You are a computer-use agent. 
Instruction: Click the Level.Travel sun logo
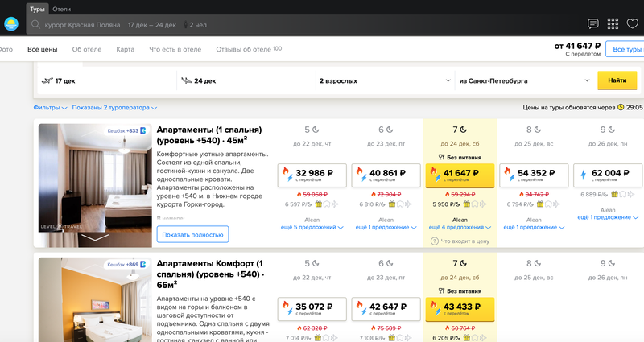coord(11,24)
